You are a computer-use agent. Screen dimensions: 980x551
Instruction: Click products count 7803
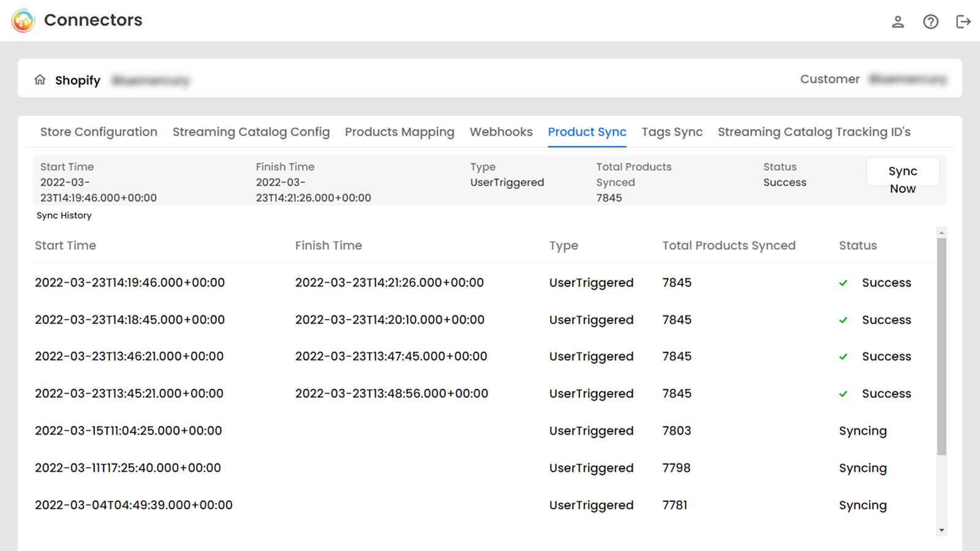pos(677,431)
